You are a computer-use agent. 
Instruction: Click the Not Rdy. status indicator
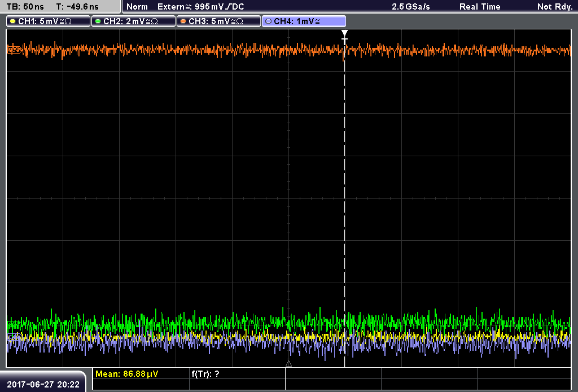(555, 7)
